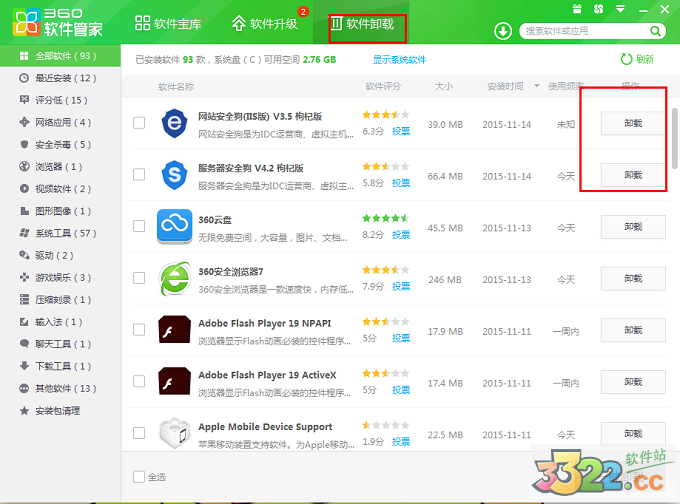
Task: Select 视频软件 (2) category
Action: pyautogui.click(x=60, y=189)
